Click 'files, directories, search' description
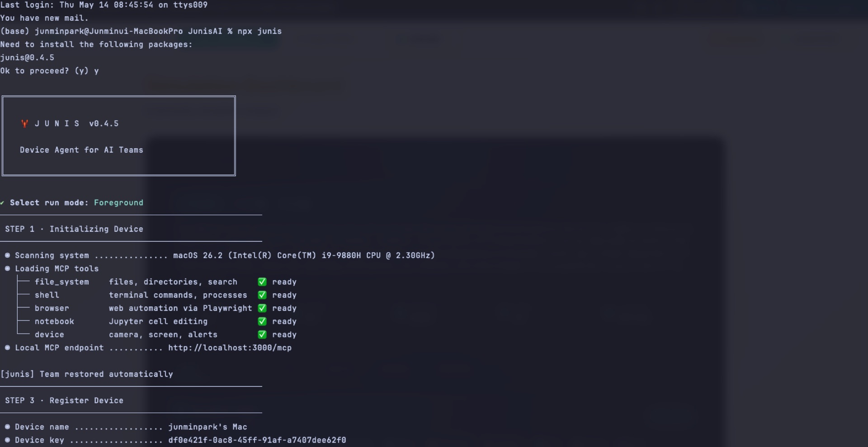Image resolution: width=868 pixels, height=447 pixels. 173,282
